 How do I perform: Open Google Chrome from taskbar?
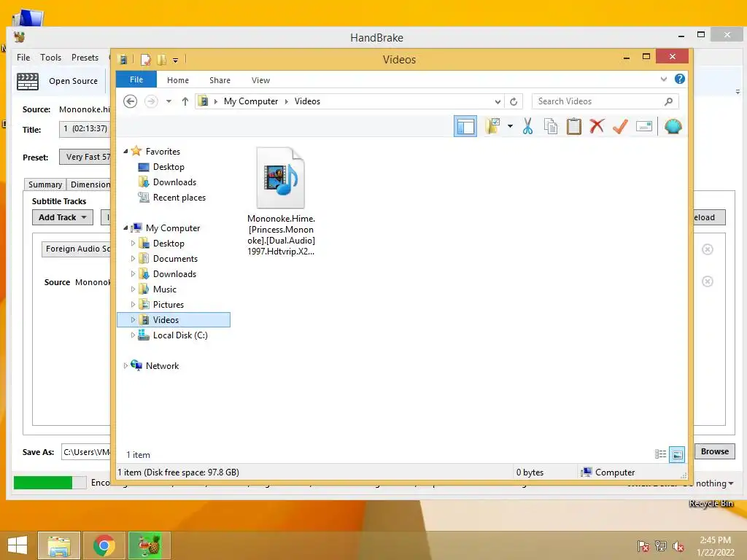104,545
